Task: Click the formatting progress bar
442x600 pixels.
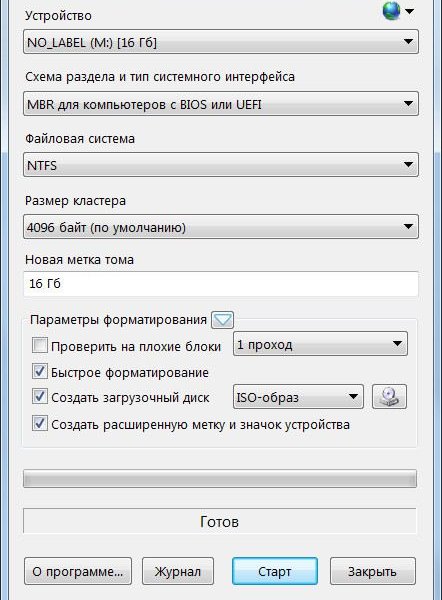Action: click(220, 479)
